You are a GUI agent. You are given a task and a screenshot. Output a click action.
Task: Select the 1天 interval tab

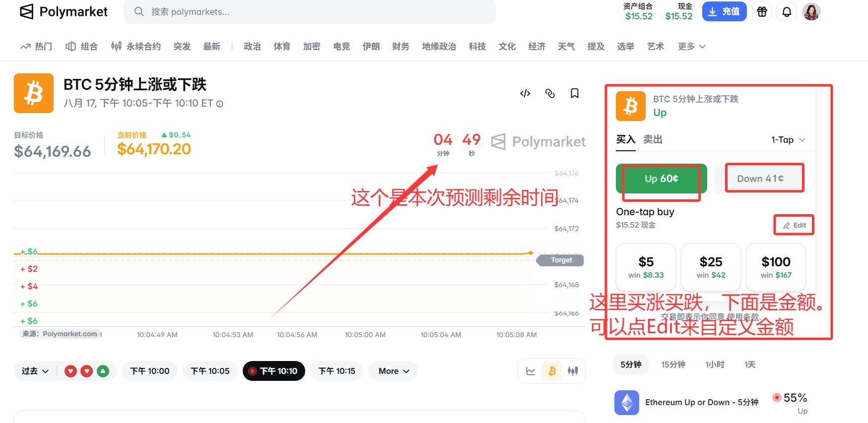[750, 364]
